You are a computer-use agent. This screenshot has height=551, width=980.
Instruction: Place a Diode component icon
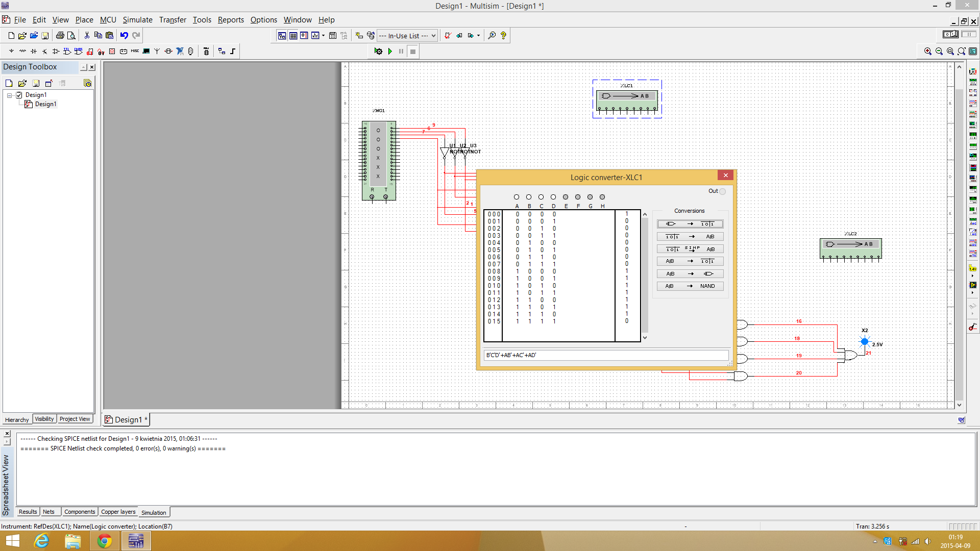[x=34, y=51]
